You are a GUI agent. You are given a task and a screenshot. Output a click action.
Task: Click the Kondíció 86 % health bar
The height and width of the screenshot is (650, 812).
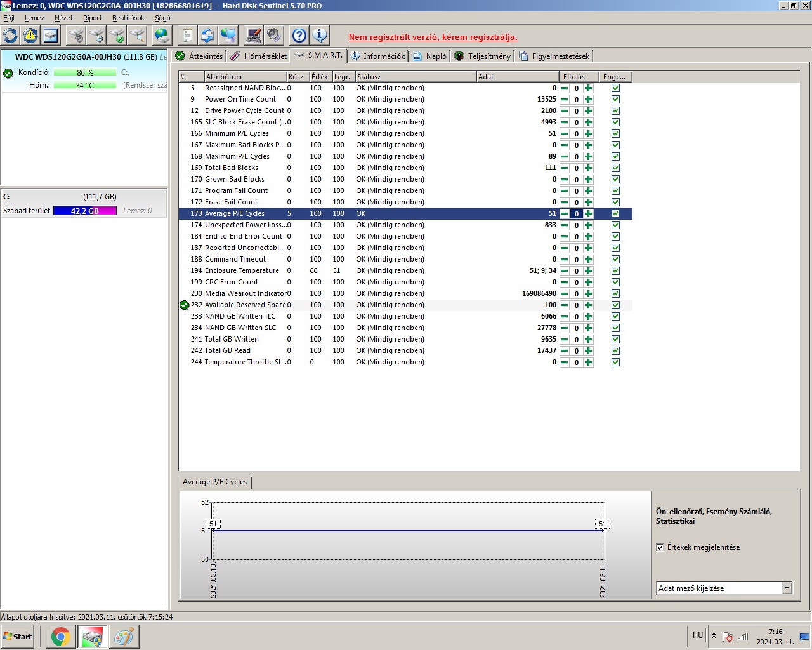point(85,73)
